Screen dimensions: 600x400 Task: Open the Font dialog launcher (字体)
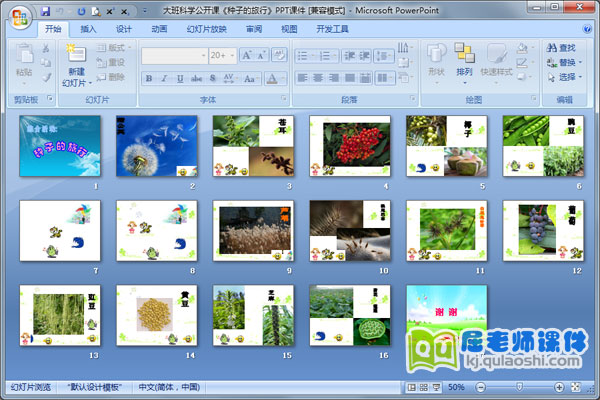284,98
